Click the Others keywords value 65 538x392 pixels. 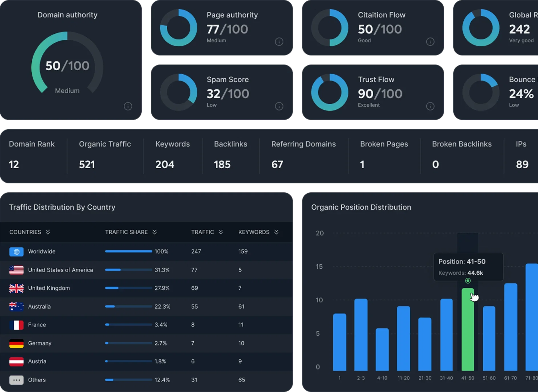pyautogui.click(x=242, y=380)
